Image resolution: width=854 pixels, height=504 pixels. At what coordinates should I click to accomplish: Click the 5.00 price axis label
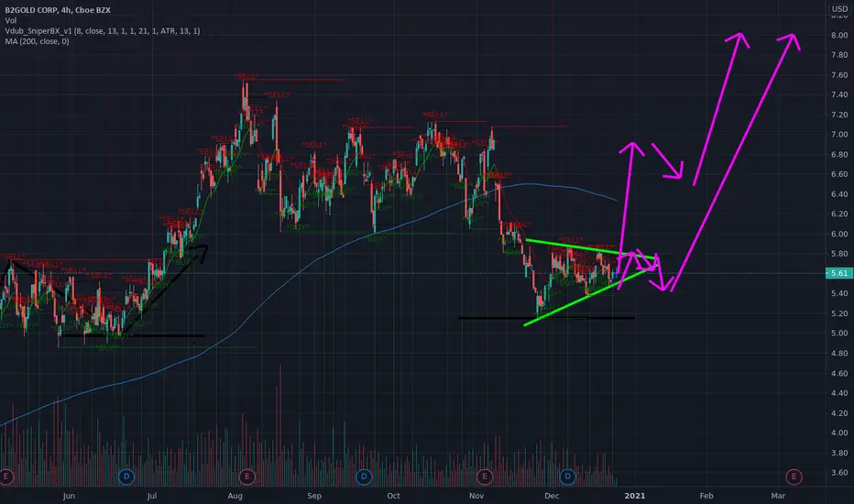(x=839, y=333)
